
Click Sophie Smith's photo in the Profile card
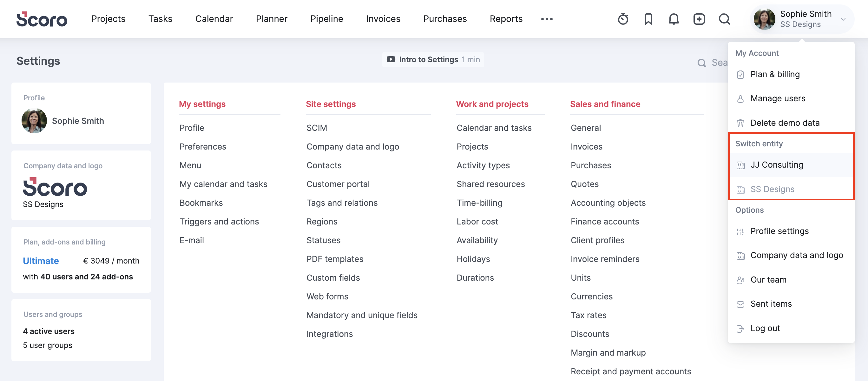[34, 121]
